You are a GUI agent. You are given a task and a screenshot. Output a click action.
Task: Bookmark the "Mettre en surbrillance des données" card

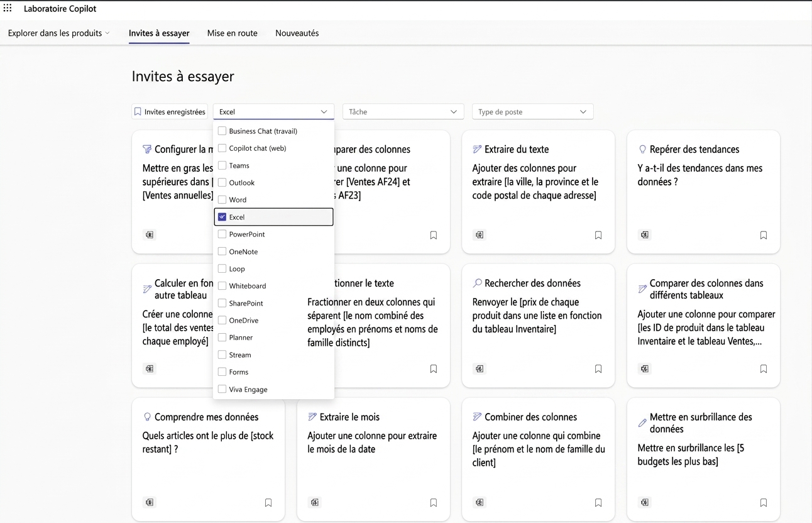tap(764, 503)
